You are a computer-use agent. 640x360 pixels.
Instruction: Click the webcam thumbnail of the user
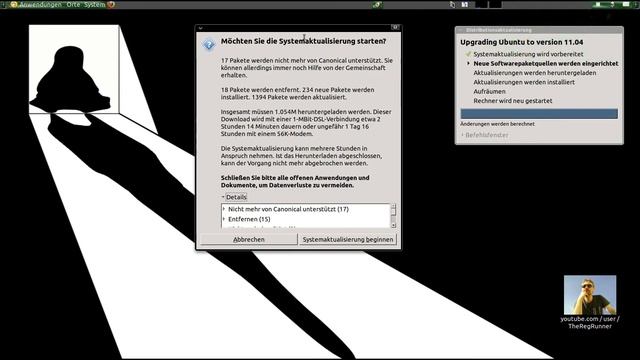pyautogui.click(x=590, y=295)
